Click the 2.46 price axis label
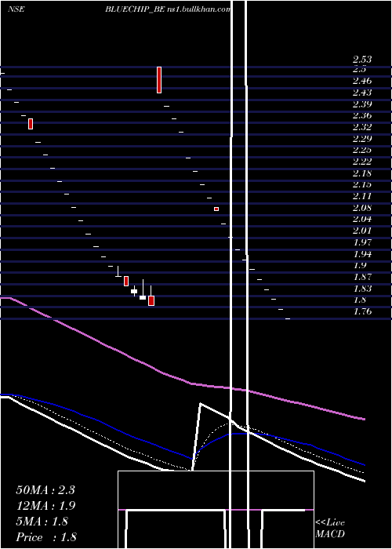 [362, 81]
